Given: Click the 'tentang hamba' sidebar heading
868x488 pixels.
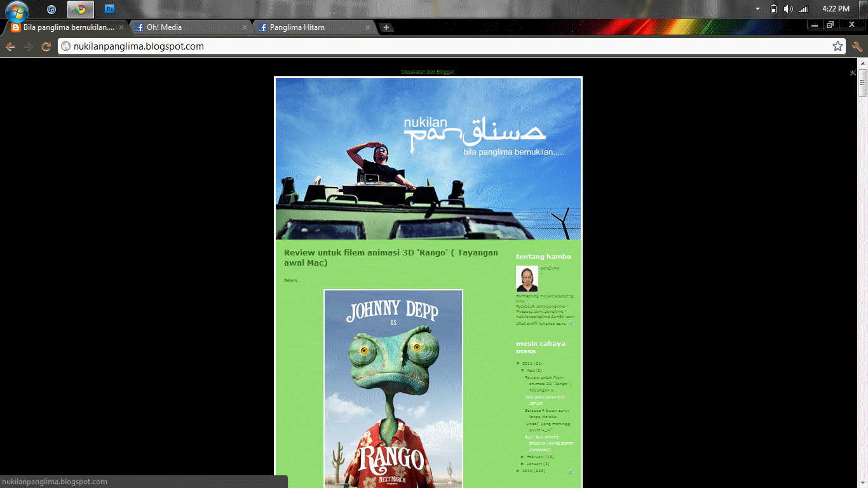Looking at the screenshot, I should (x=543, y=257).
